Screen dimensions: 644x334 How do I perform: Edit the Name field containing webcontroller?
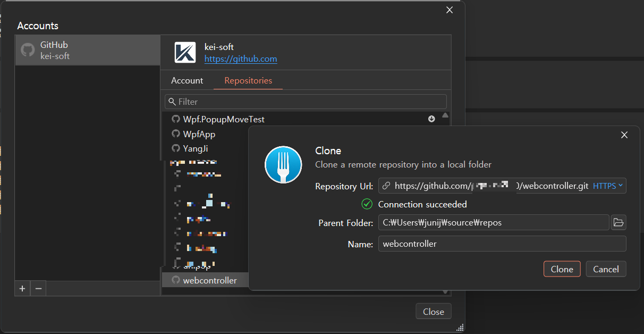[502, 244]
